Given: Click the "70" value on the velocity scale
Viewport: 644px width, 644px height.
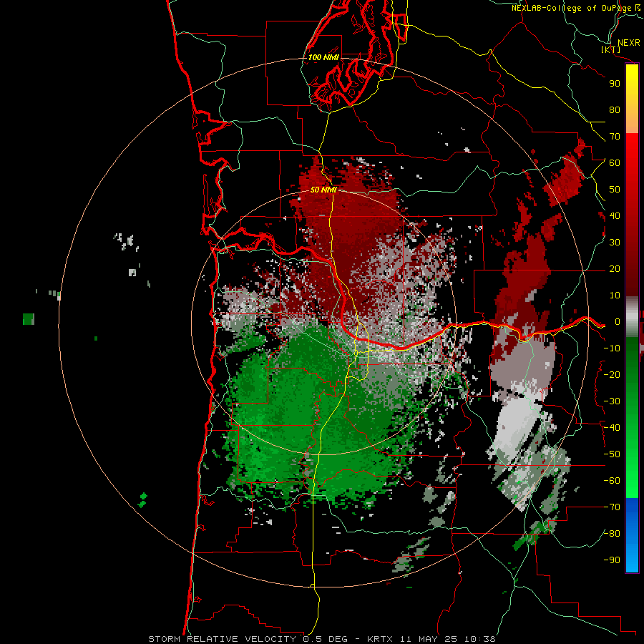Looking at the screenshot, I should coord(615,137).
